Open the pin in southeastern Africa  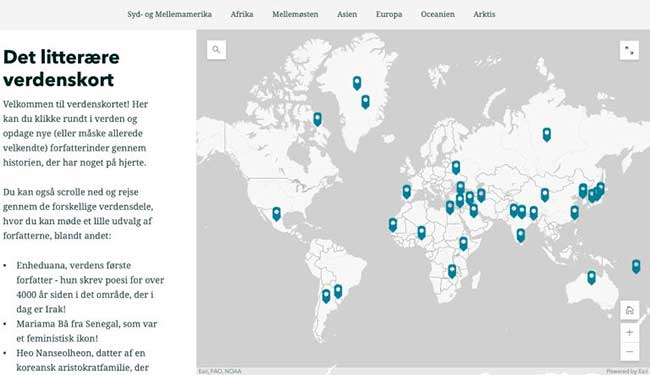pyautogui.click(x=452, y=271)
